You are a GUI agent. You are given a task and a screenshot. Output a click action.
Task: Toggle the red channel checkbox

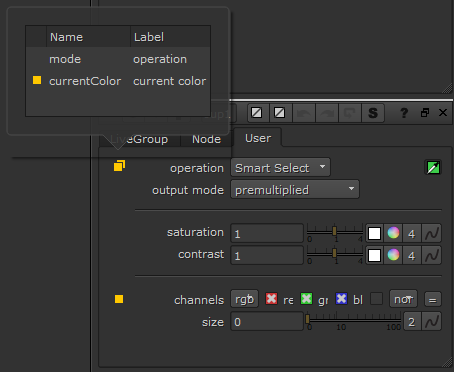272,299
